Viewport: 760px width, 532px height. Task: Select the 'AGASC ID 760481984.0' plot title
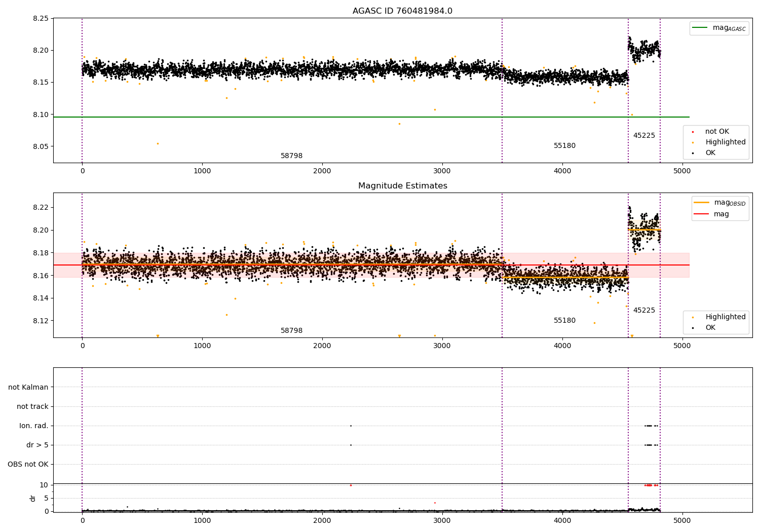click(x=402, y=11)
